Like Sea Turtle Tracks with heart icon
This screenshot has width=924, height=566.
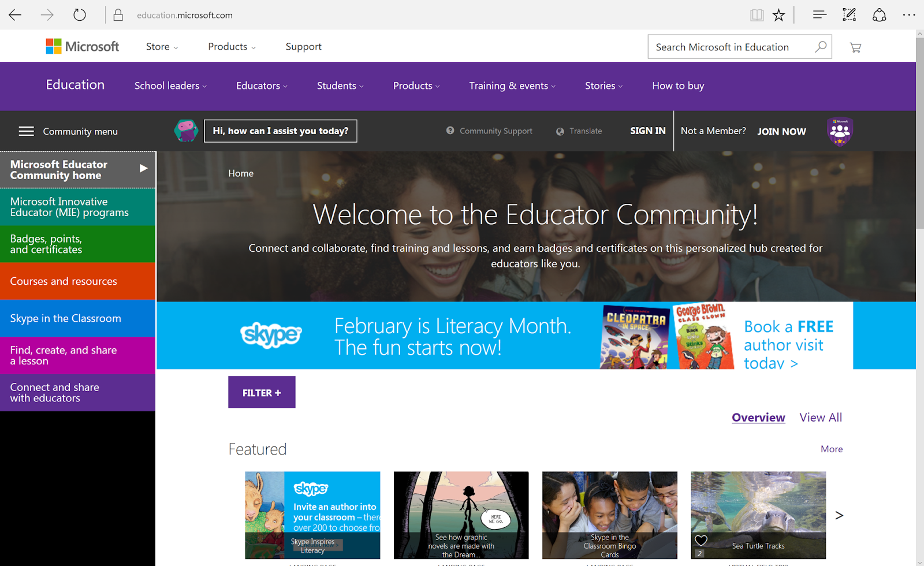[701, 541]
